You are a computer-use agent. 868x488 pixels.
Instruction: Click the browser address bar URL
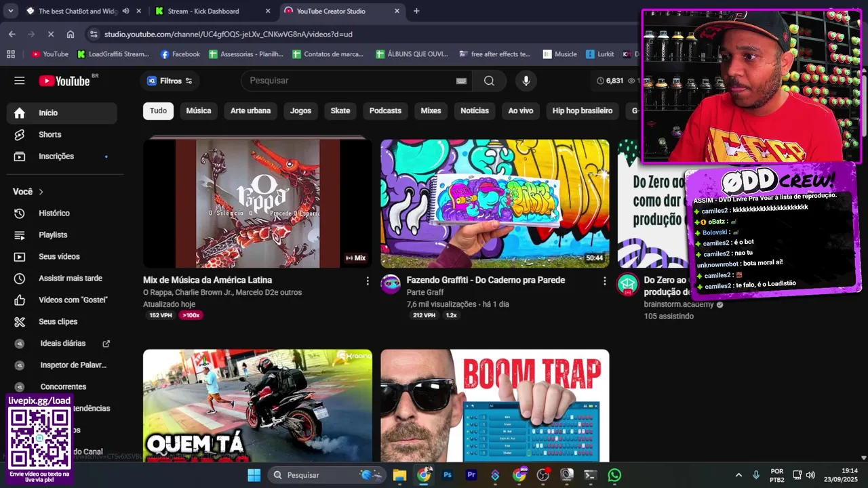coord(228,34)
